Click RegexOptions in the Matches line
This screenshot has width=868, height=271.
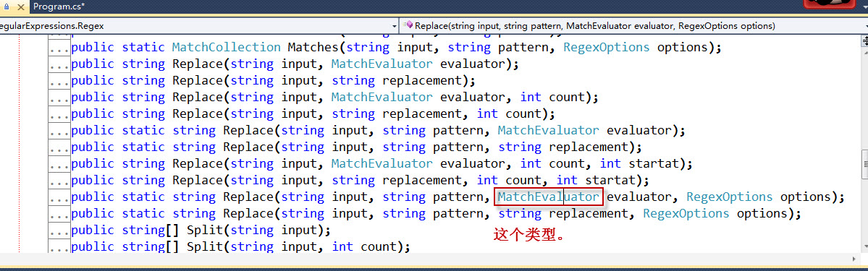(x=607, y=48)
